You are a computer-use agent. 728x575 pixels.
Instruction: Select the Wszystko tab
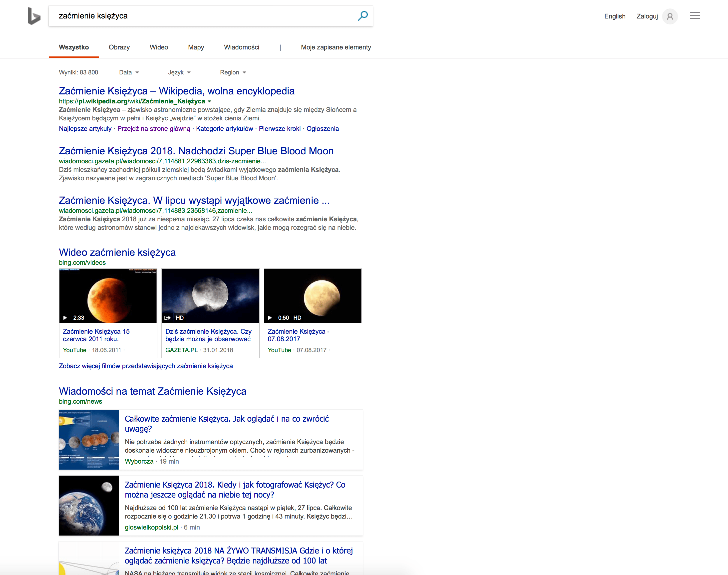tap(74, 47)
